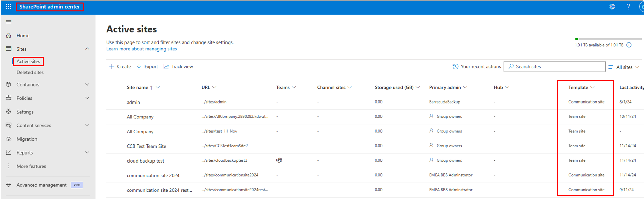Select Deleted sites in navigation

[x=30, y=73]
